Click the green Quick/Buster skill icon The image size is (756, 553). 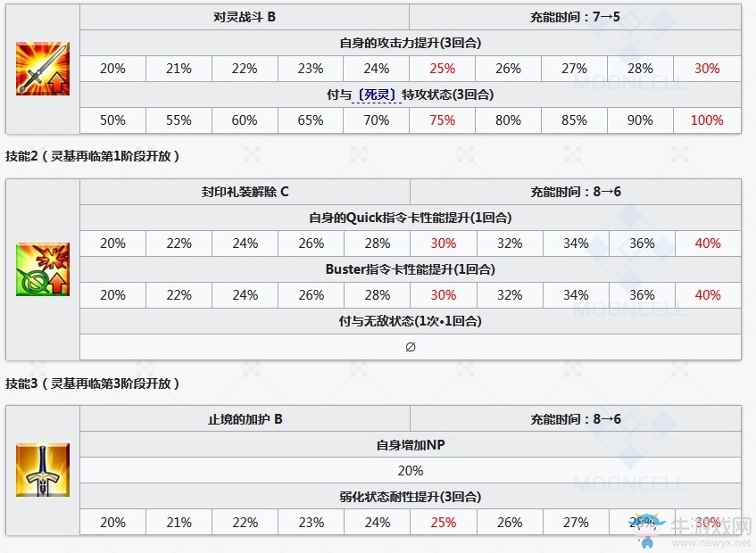pos(43,269)
